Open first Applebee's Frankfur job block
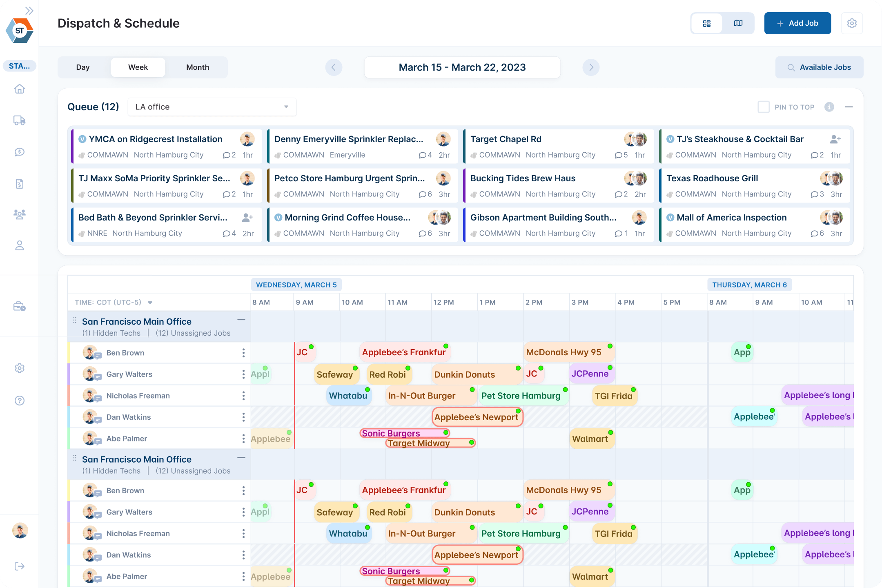 tap(404, 352)
